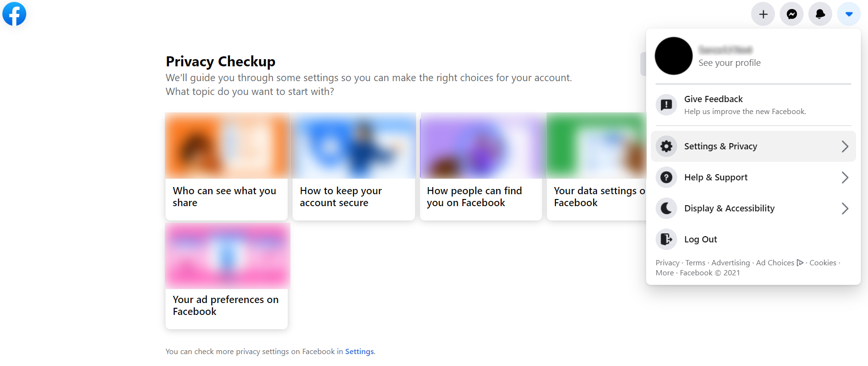The image size is (868, 366).
Task: Click the Facebook home logo
Action: 14,14
